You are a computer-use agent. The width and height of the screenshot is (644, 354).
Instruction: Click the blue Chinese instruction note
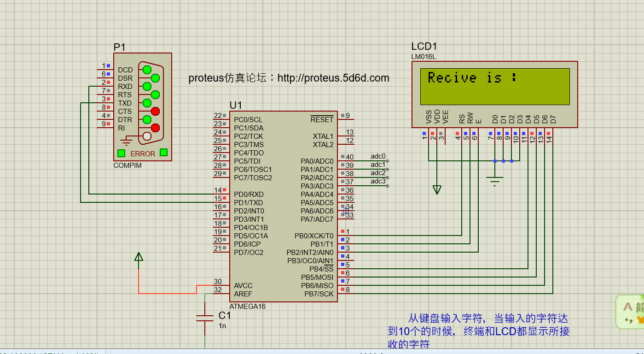click(479, 331)
